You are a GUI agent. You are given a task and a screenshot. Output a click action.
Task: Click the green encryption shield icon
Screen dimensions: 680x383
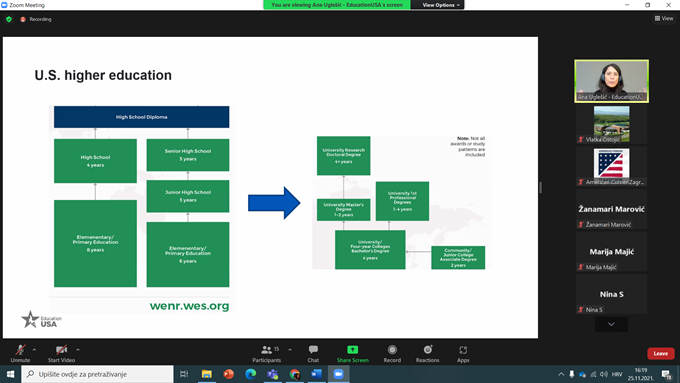[x=9, y=19]
